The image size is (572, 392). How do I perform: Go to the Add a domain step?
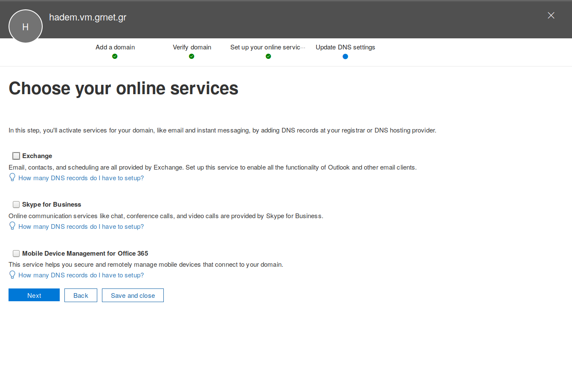click(115, 47)
